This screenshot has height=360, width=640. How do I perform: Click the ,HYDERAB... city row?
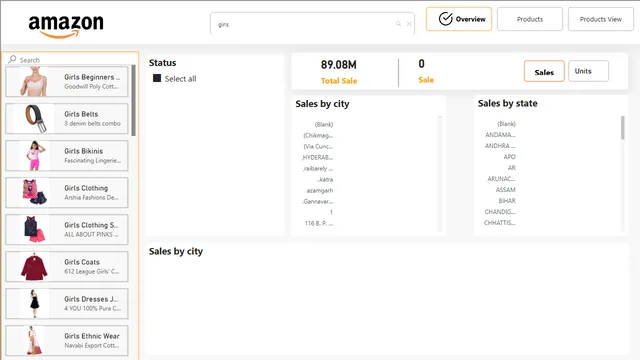317,157
